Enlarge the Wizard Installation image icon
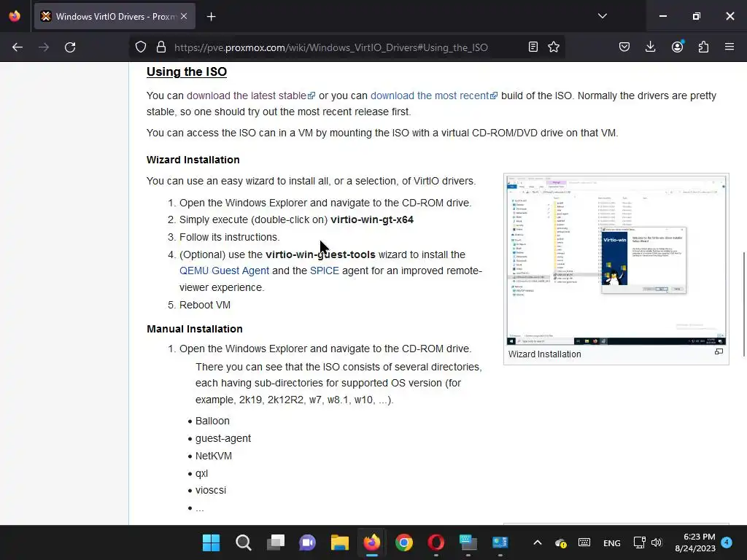This screenshot has width=747, height=560. coord(719,352)
